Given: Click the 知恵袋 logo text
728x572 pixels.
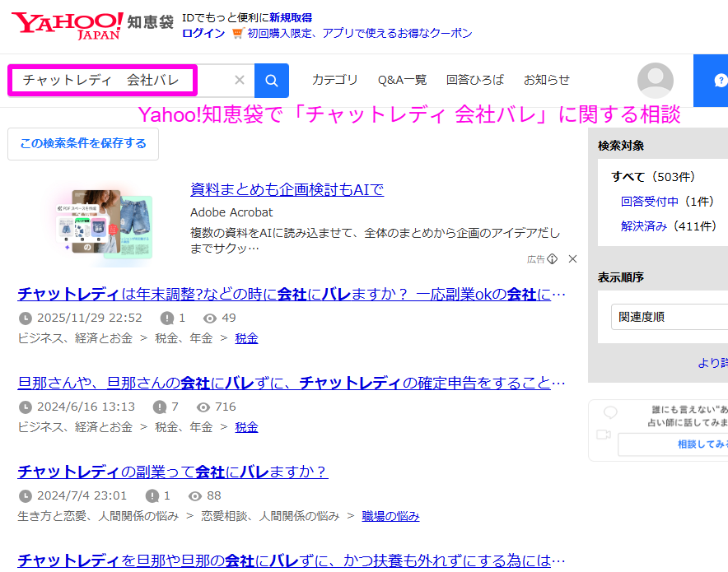Looking at the screenshot, I should (x=150, y=21).
